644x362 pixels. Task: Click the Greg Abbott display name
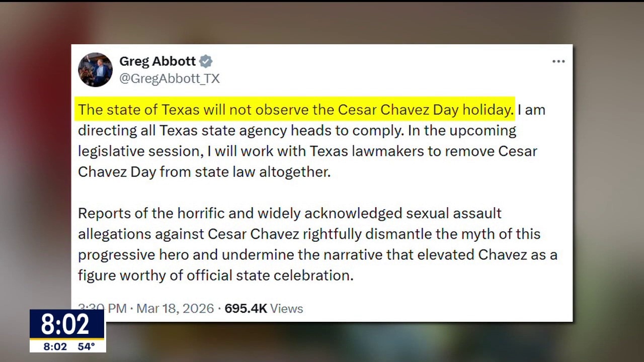[x=157, y=61]
